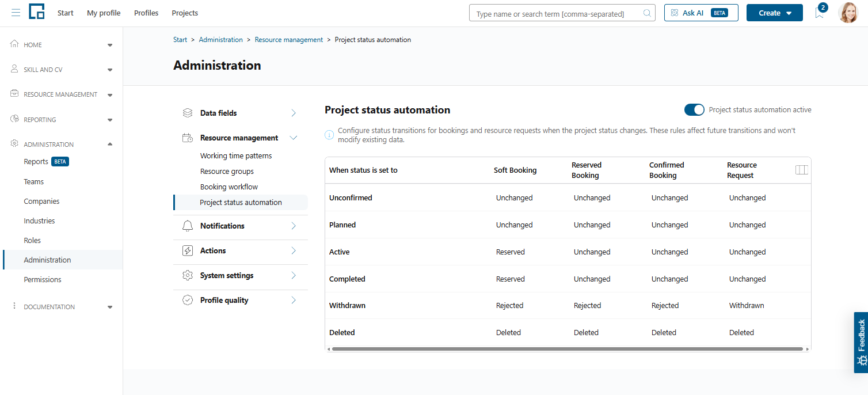Screen dimensions: 868x395
Task: Open the Create dropdown button
Action: click(774, 13)
